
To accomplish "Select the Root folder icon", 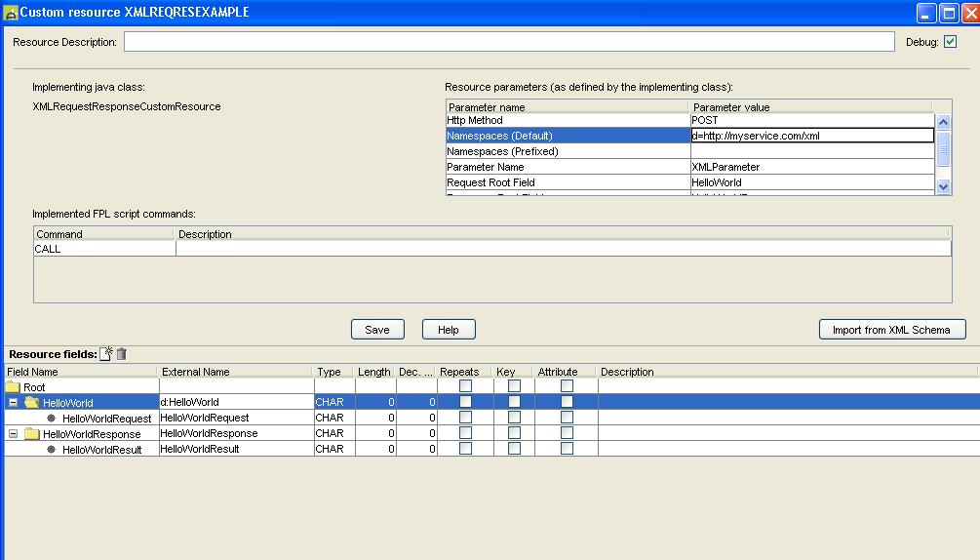I will click(14, 387).
